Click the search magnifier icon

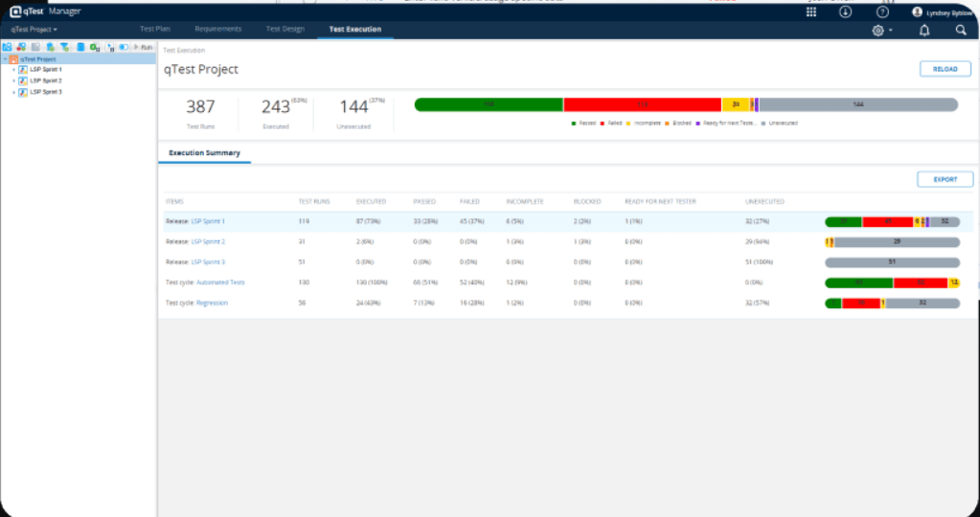(x=961, y=30)
